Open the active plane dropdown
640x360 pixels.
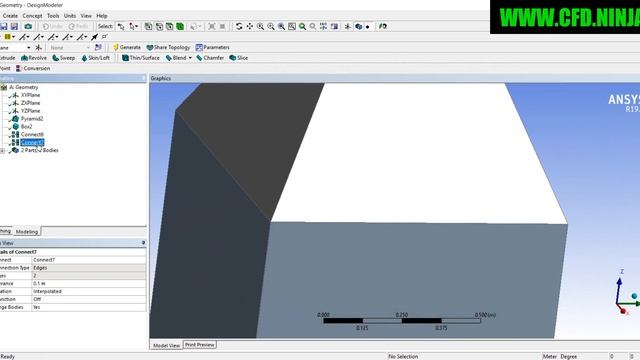(x=29, y=48)
